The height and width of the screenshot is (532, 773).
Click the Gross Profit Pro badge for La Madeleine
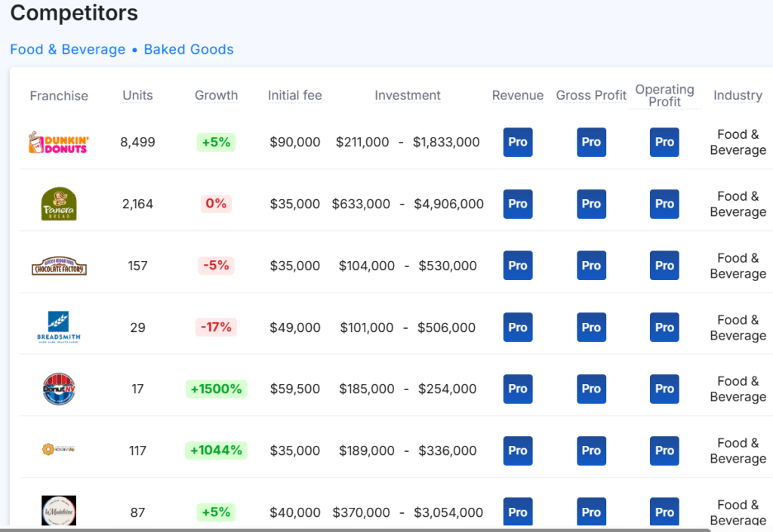(x=591, y=512)
